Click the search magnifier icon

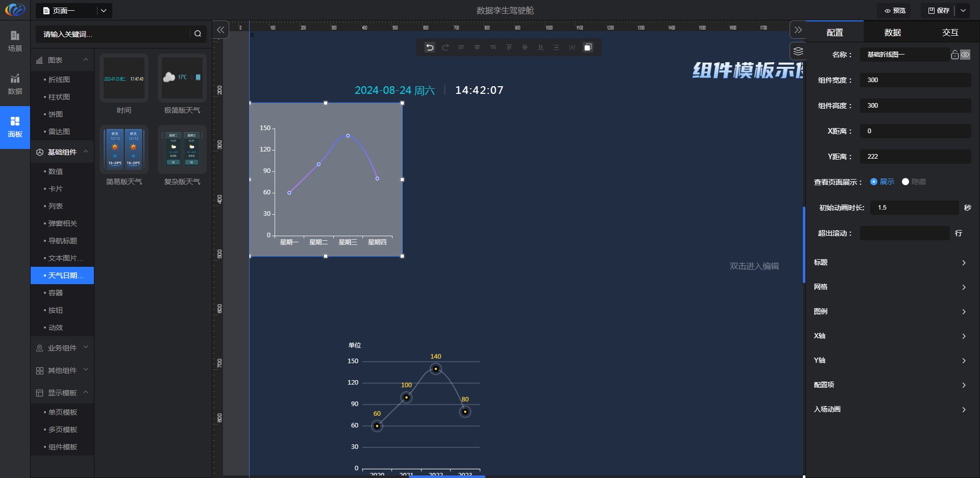(198, 34)
